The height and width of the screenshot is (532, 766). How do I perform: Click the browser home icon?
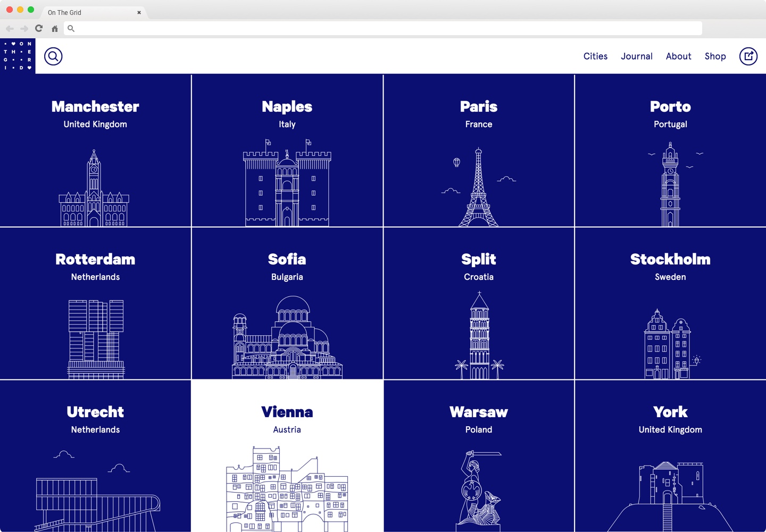[55, 29]
